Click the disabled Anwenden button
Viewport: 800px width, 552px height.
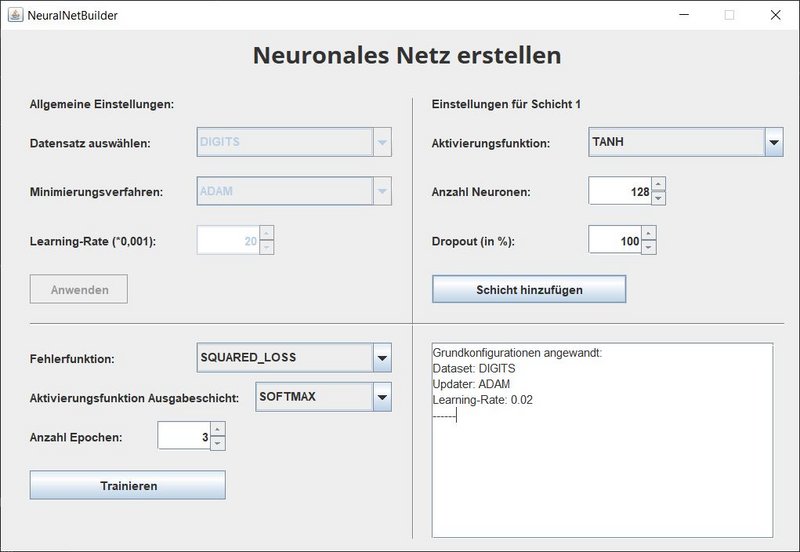[x=79, y=289]
